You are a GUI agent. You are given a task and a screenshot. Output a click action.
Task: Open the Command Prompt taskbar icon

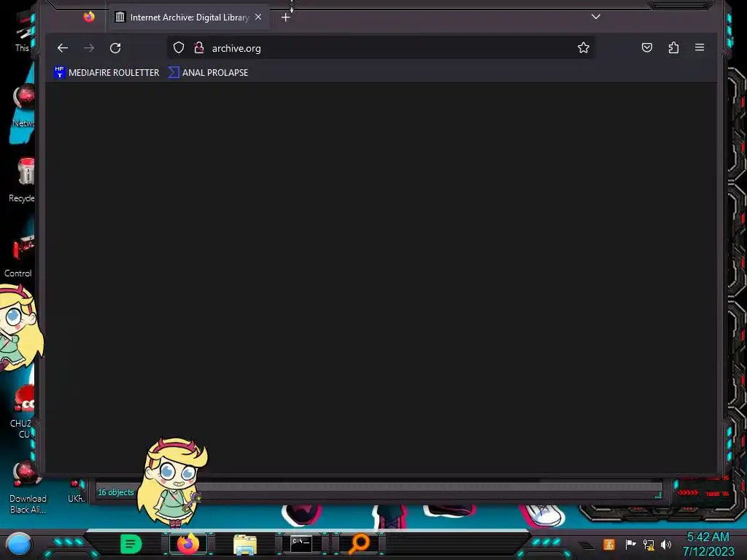(301, 543)
